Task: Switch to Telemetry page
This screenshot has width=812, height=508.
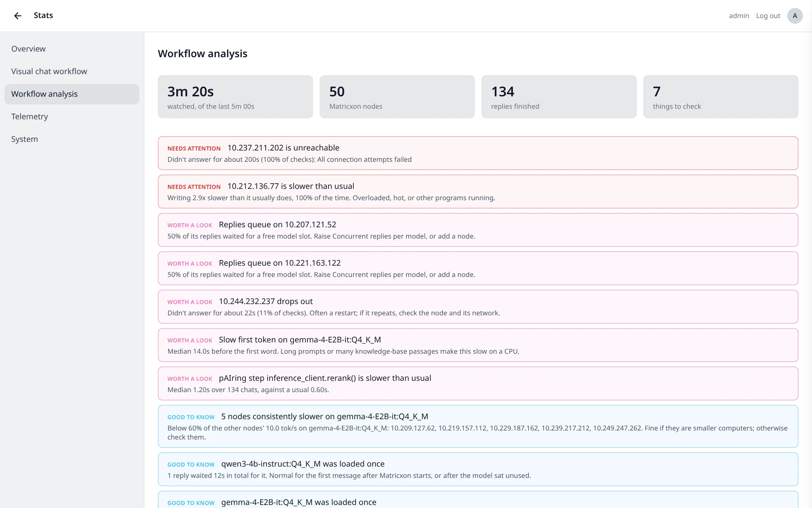Action: (x=72, y=117)
